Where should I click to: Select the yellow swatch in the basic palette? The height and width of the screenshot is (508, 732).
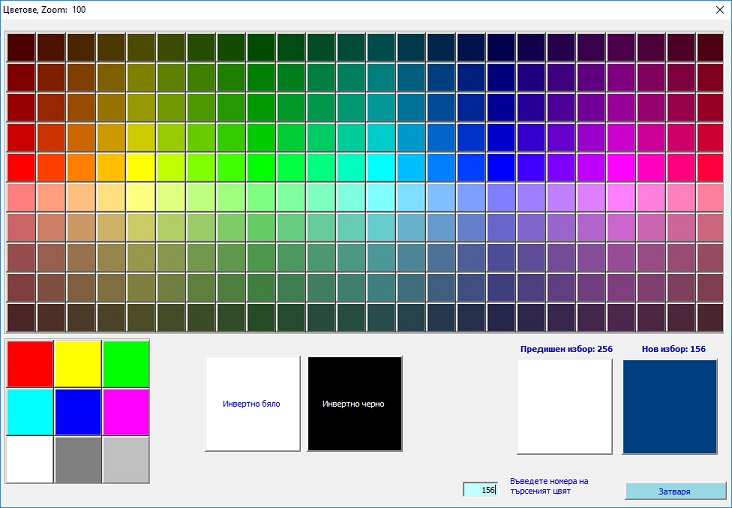[78, 364]
